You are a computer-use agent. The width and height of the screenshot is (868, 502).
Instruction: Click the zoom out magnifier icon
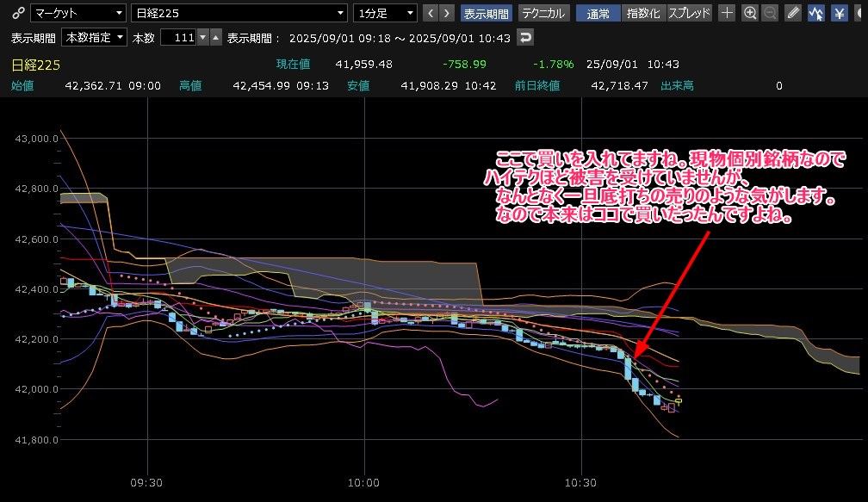(770, 13)
